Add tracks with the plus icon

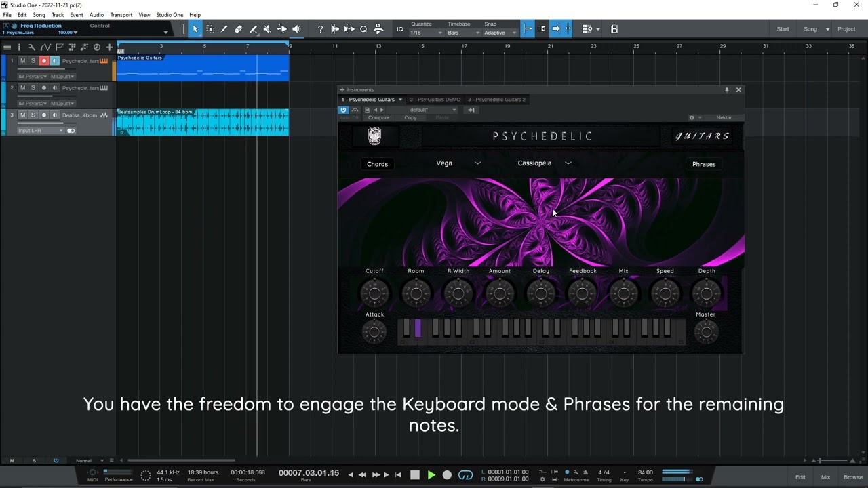(x=109, y=47)
